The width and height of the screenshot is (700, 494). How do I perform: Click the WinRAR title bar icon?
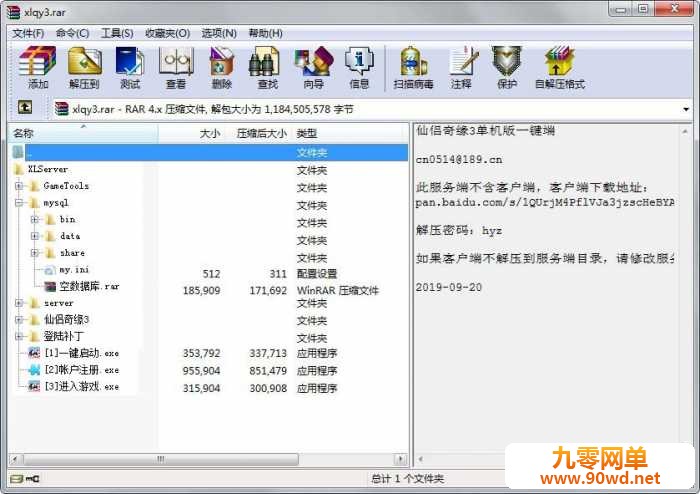[x=13, y=12]
